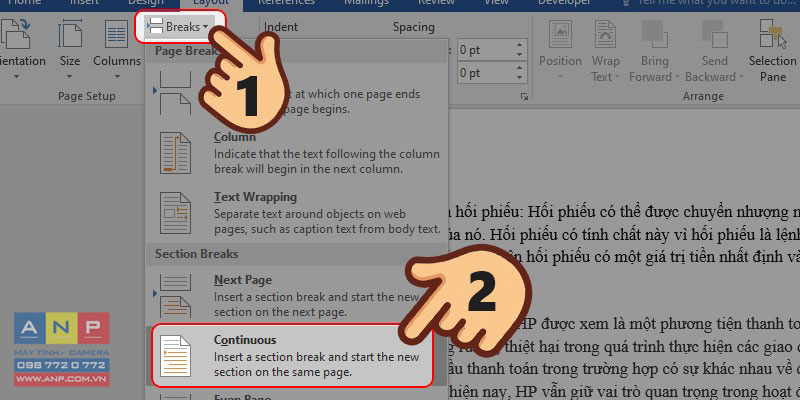Open the Review ribbon tab
The height and width of the screenshot is (400, 800).
pos(436,4)
